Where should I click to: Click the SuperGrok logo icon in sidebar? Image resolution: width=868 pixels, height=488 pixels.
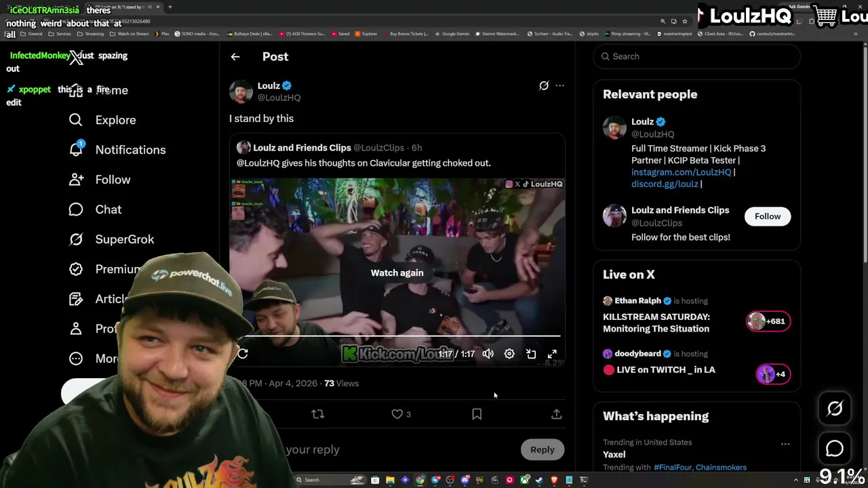[76, 239]
